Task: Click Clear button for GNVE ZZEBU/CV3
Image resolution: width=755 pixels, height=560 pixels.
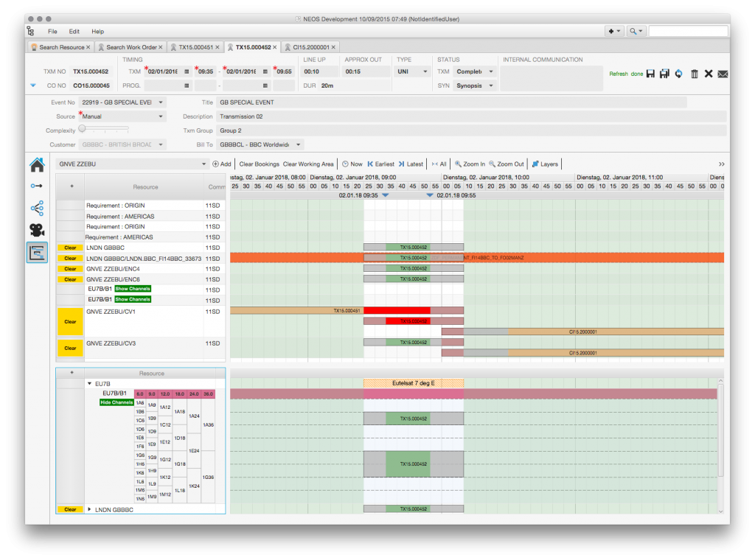Action: 70,348
